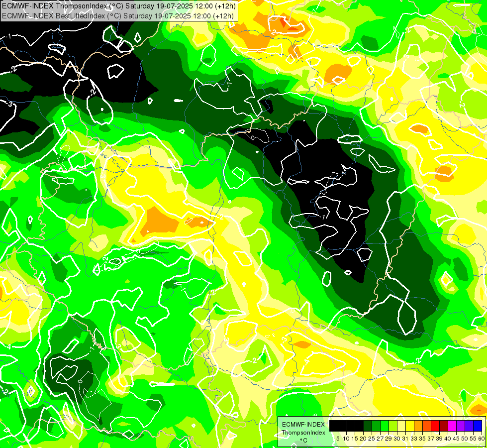Click the legend tick value 45
This screenshot has width=487, height=448.
click(456, 439)
